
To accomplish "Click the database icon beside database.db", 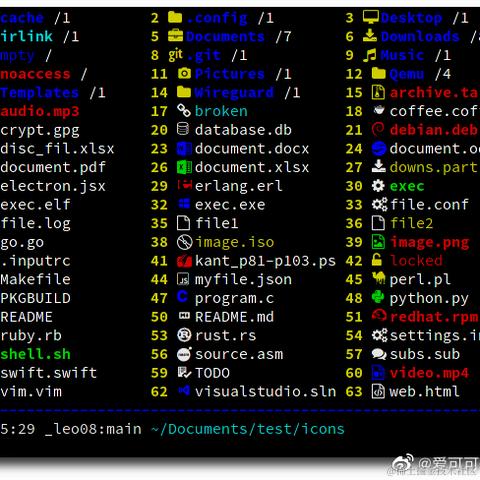I will pos(183,129).
